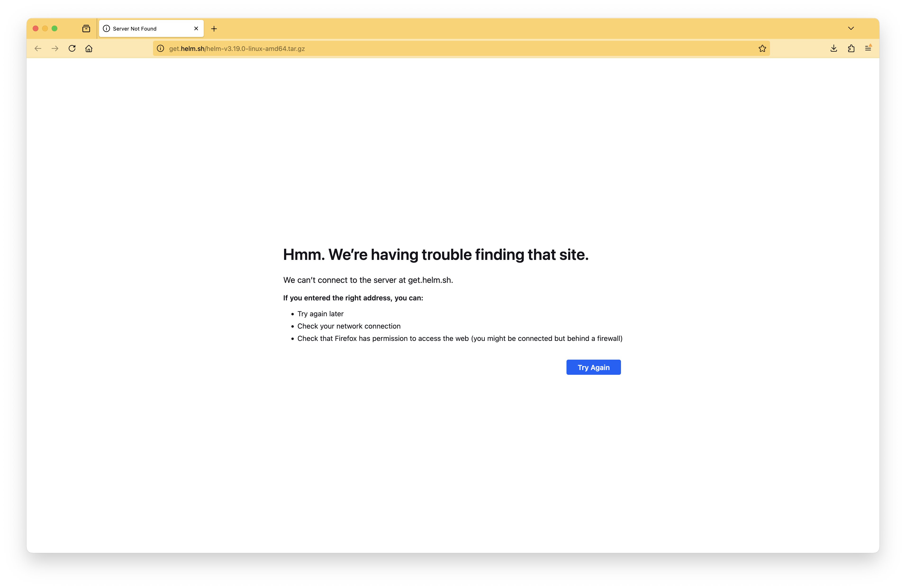Expand the list all tabs chevron
906x588 pixels.
(851, 28)
